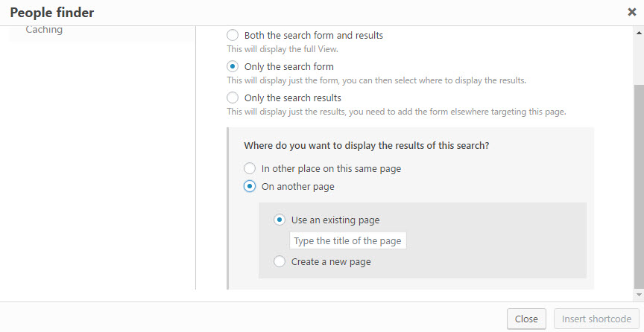Click the scrollbar down arrow
The height and width of the screenshot is (332, 644).
[639, 294]
